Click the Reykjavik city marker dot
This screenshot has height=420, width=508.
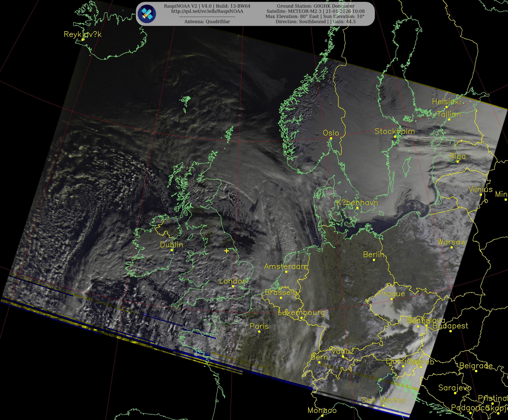(83, 40)
